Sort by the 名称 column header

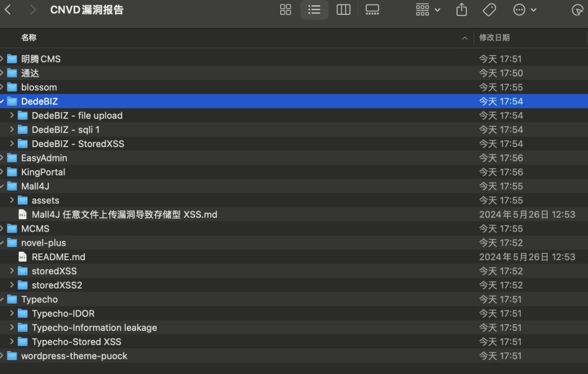pyautogui.click(x=29, y=37)
